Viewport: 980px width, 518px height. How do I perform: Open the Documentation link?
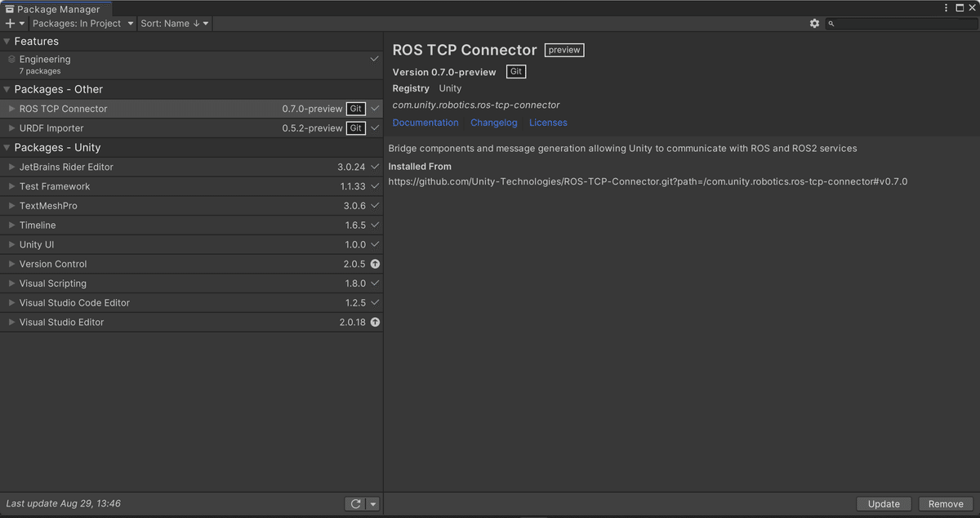pyautogui.click(x=425, y=123)
